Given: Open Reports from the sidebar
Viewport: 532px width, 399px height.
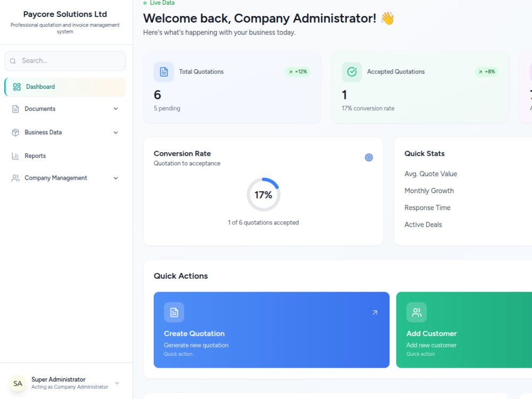Looking at the screenshot, I should coord(65,156).
